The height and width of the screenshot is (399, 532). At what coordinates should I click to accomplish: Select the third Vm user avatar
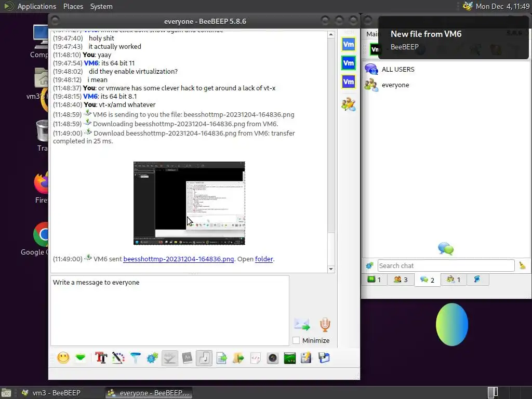(349, 82)
